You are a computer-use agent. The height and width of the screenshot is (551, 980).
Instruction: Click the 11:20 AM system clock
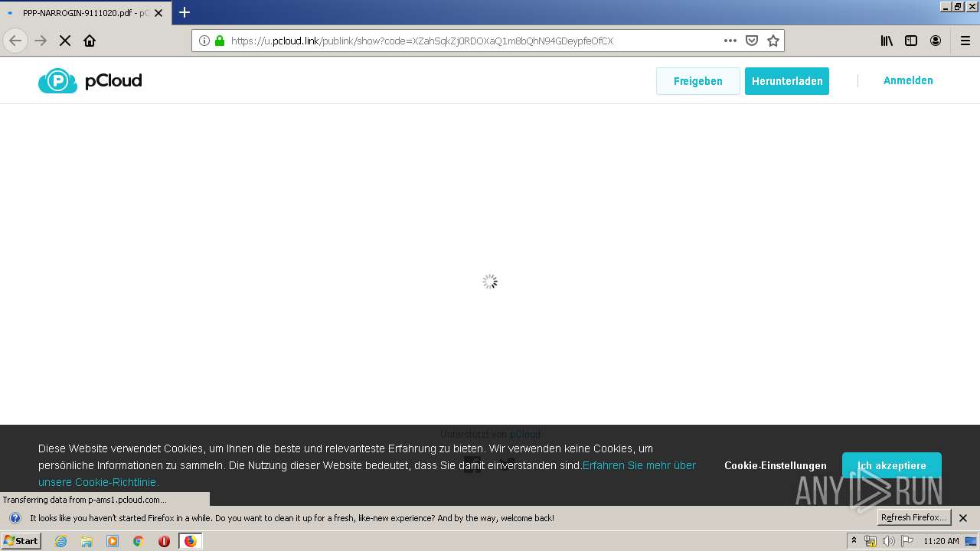[941, 541]
